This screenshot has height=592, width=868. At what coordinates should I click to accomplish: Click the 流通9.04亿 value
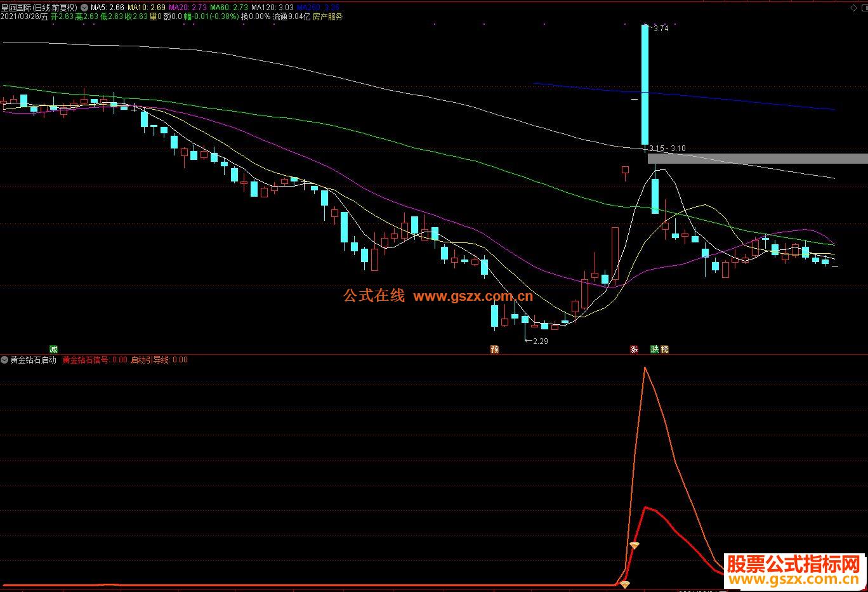click(291, 17)
